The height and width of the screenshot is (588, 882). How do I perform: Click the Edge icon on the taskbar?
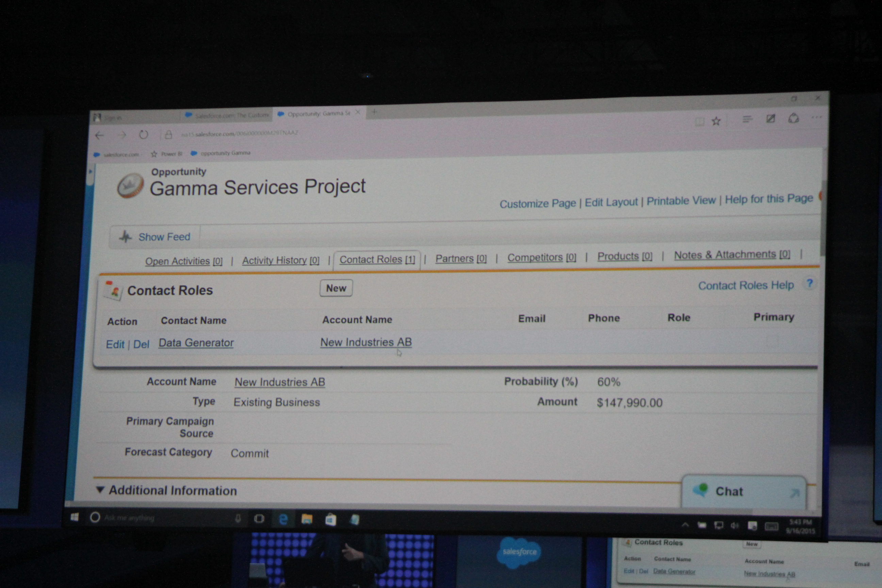pos(283,519)
